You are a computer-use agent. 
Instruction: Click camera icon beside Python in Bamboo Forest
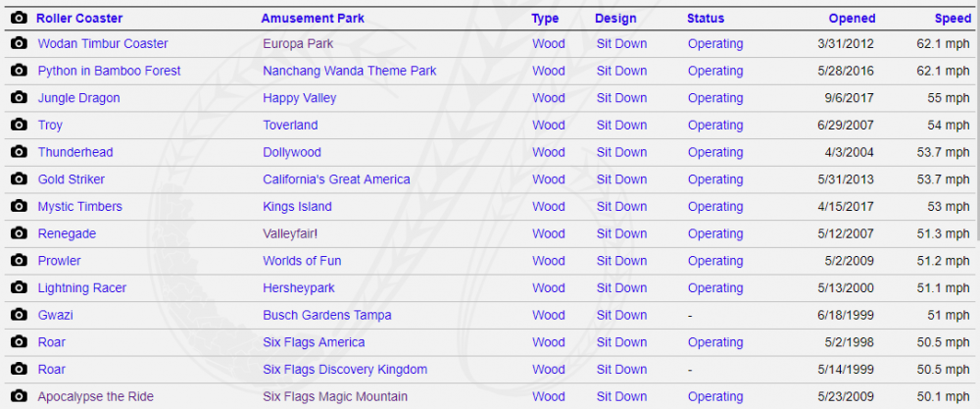(x=19, y=70)
